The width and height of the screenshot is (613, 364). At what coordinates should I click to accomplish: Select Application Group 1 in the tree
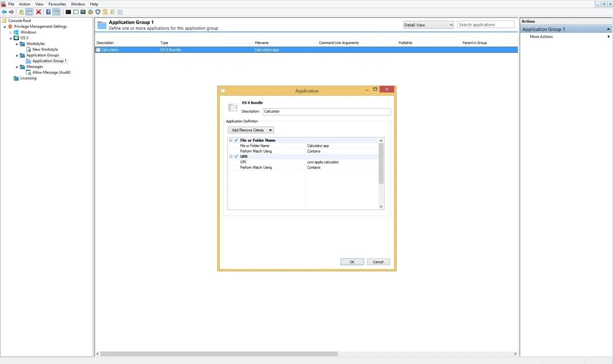point(49,61)
